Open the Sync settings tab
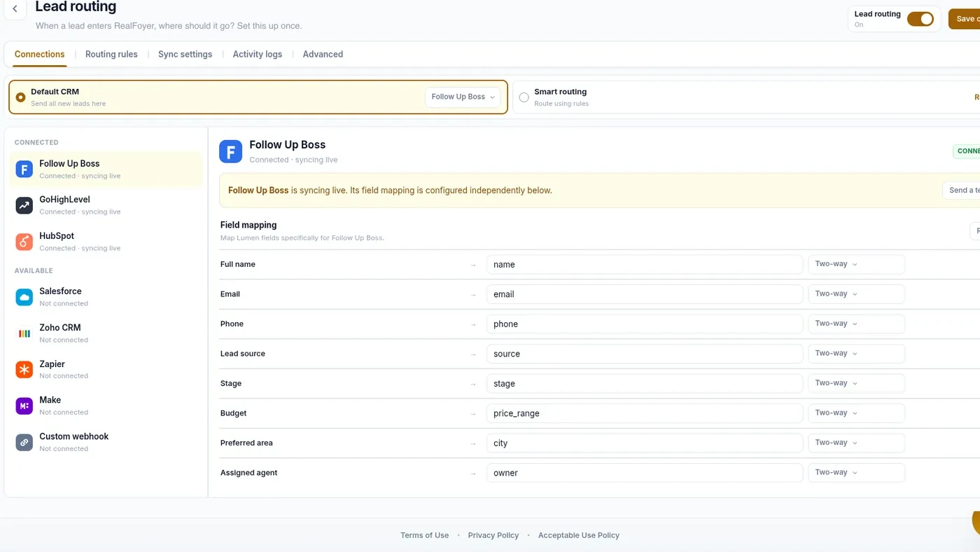The width and height of the screenshot is (980, 552). (x=185, y=54)
